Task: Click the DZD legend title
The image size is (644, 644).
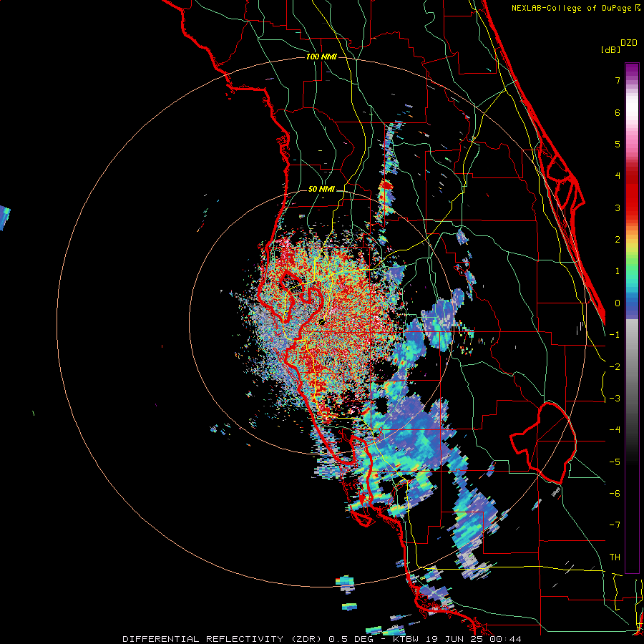Action: click(x=629, y=43)
